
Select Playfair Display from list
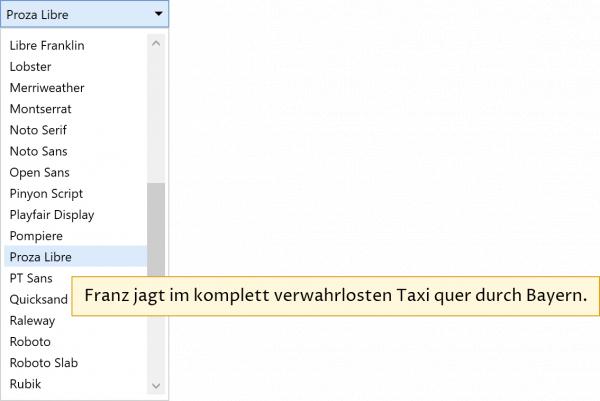point(51,214)
